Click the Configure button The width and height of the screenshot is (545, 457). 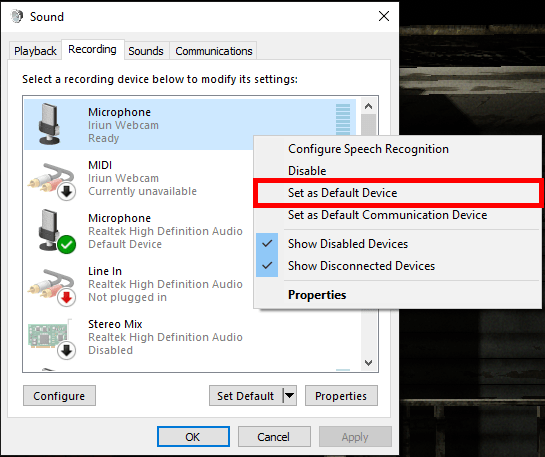tap(59, 395)
